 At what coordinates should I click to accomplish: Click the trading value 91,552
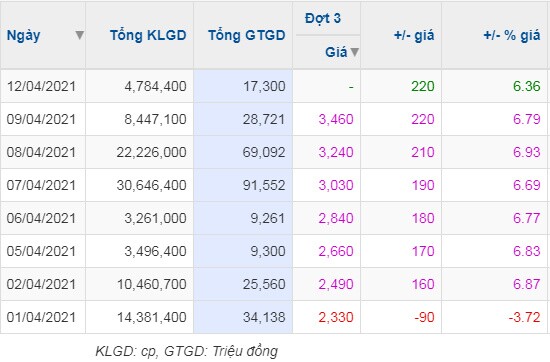tap(264, 185)
